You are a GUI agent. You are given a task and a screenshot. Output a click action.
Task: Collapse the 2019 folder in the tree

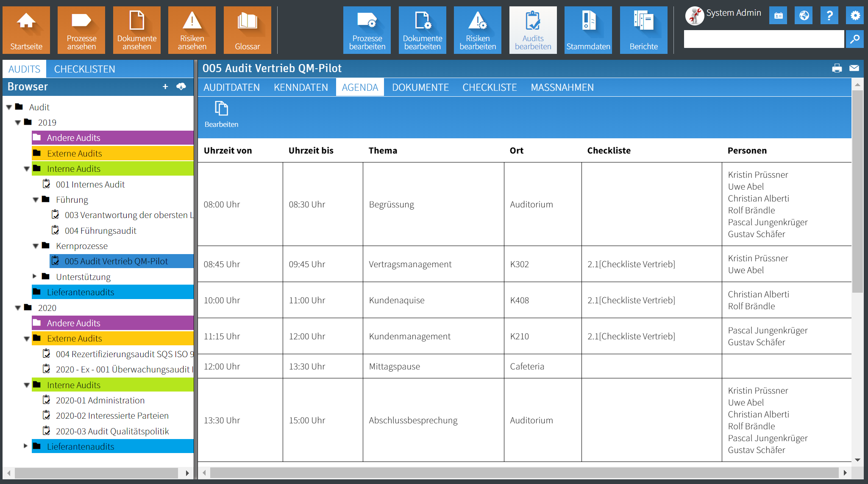coord(18,122)
